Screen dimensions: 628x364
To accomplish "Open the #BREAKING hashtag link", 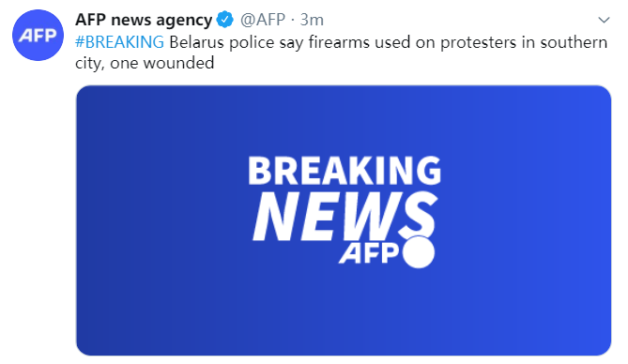I will pos(119,42).
